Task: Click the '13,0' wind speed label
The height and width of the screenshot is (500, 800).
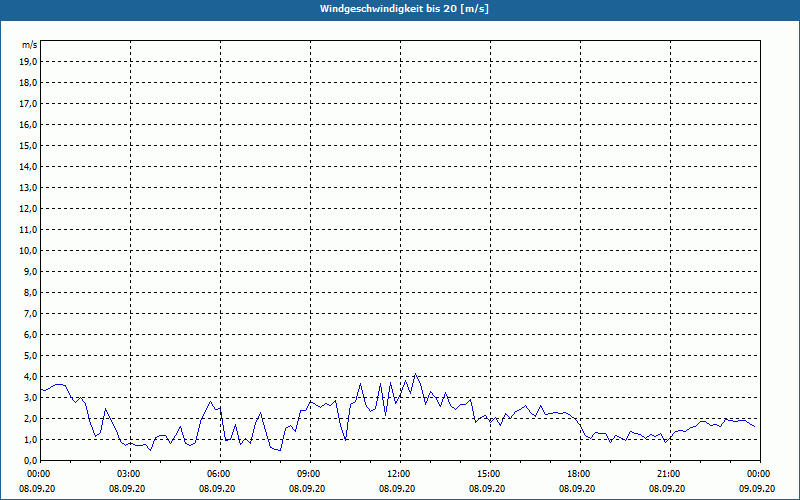Action: (30, 188)
